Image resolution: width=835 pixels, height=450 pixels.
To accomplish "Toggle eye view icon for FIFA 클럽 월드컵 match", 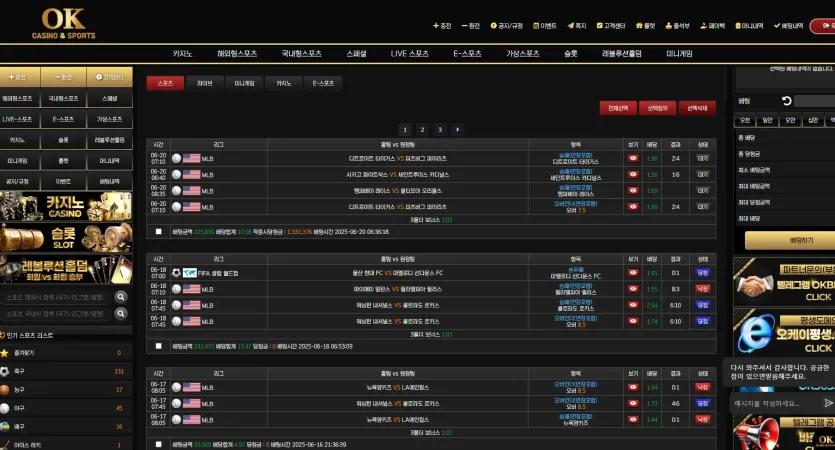I will (x=633, y=273).
